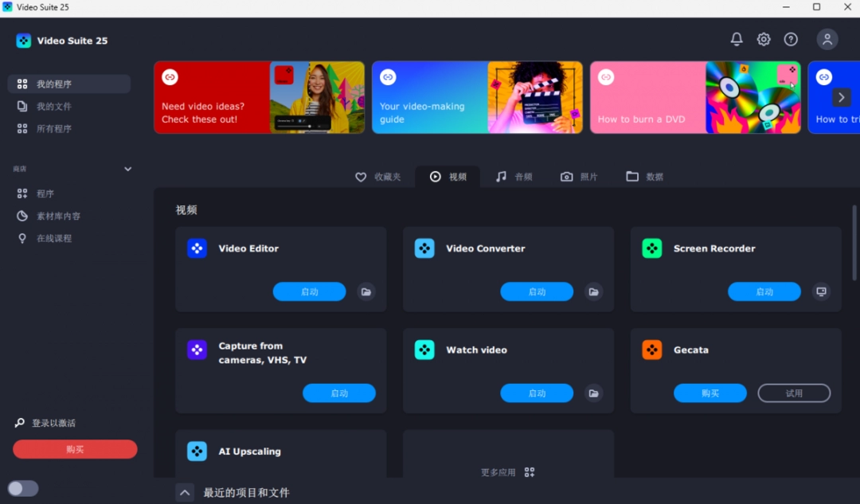Open the 'How to burn a DVD' banner
860x504 pixels.
click(x=694, y=97)
